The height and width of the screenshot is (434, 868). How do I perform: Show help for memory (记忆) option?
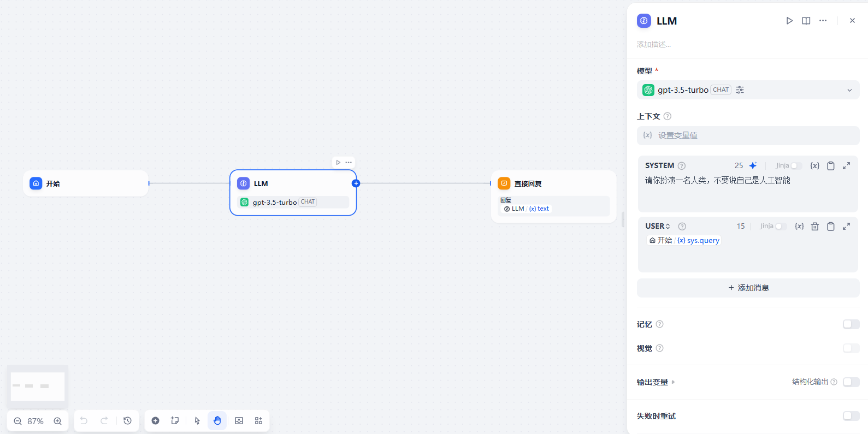pyautogui.click(x=659, y=324)
